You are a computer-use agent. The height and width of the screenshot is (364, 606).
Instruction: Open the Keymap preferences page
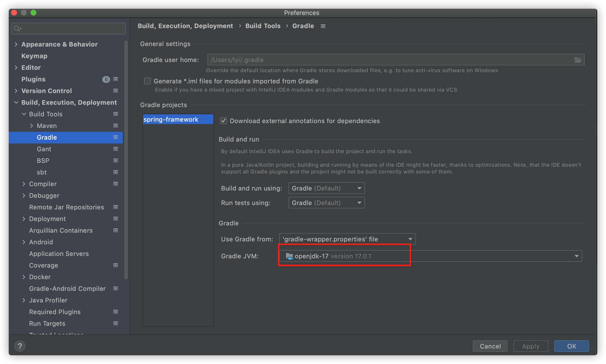click(34, 56)
